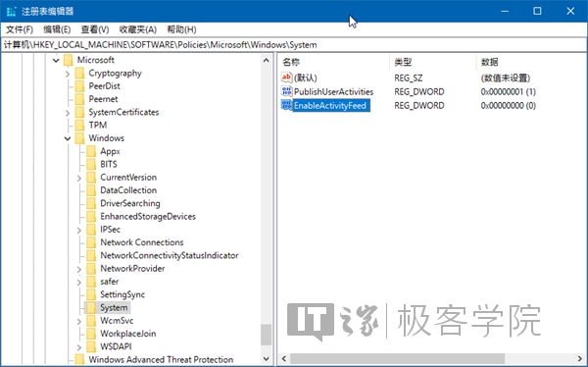
Task: Click the Appx folder icon
Action: [x=91, y=151]
